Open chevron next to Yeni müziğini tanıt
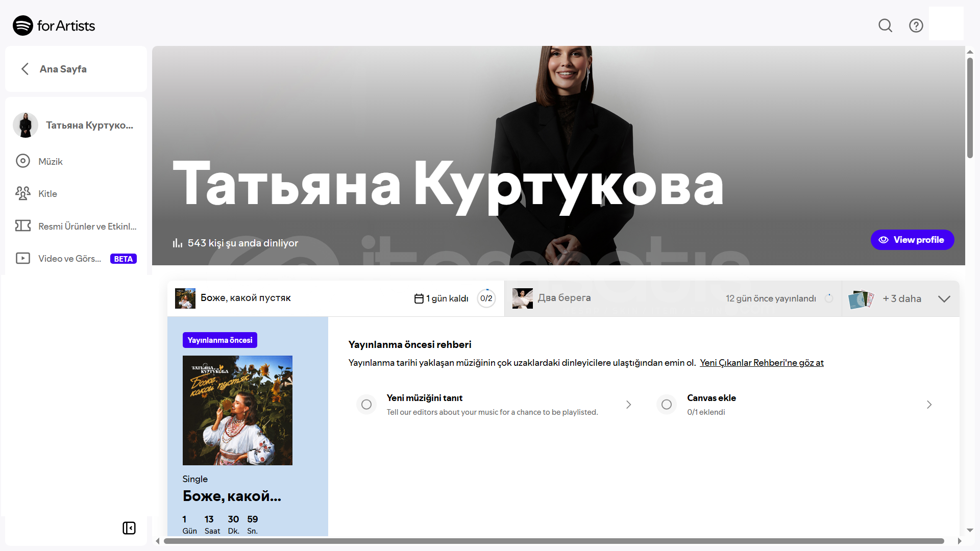The image size is (980, 551). click(x=629, y=405)
